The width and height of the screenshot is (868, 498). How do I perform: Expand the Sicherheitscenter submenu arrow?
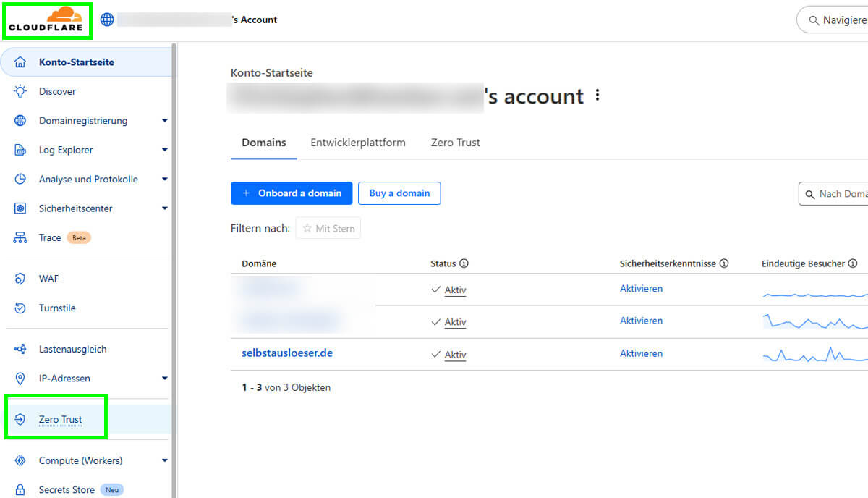pyautogui.click(x=164, y=208)
